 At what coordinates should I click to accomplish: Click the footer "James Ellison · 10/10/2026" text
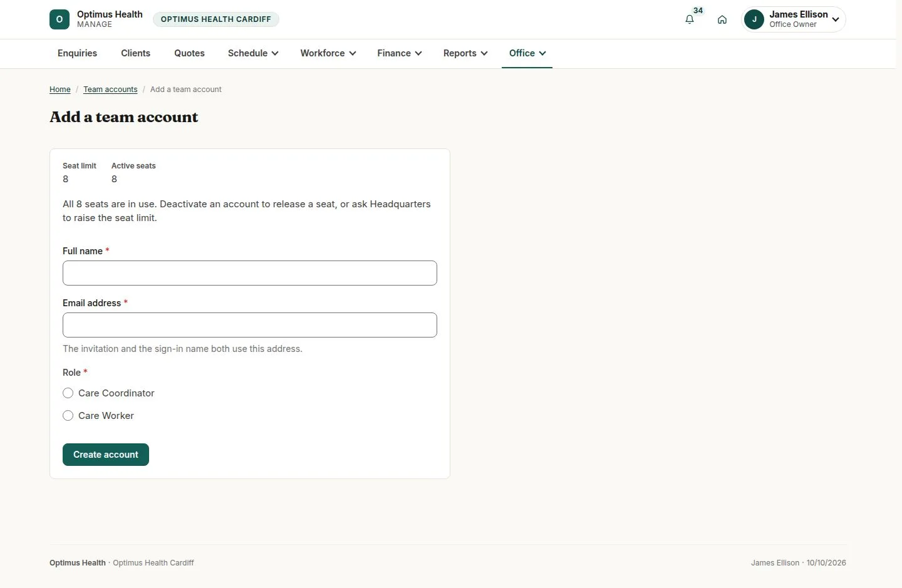coord(799,563)
